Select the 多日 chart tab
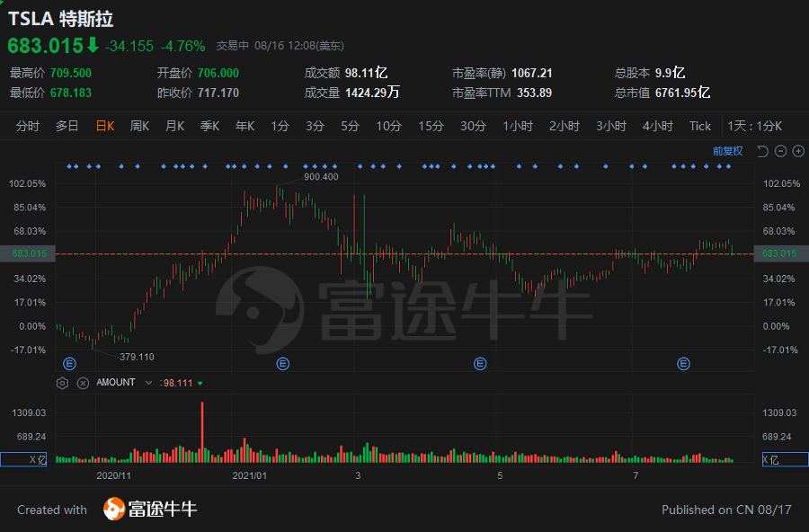 point(67,126)
